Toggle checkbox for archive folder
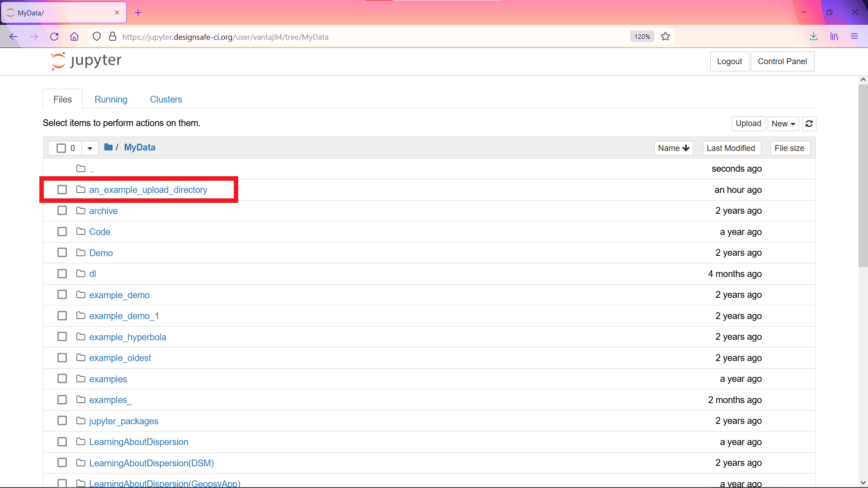This screenshot has width=868, height=488. click(x=61, y=210)
